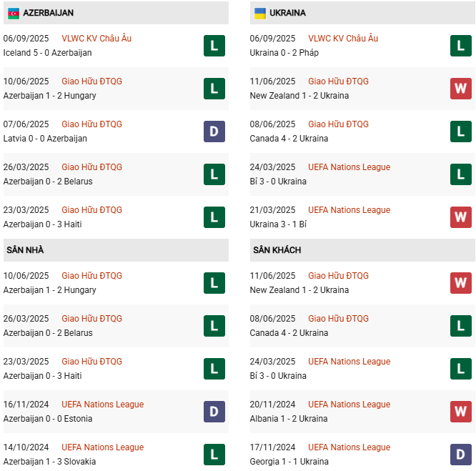Click the L badge for Ukraina 0-2 Pháp
Viewport: 476px width, 471px height.
point(460,46)
